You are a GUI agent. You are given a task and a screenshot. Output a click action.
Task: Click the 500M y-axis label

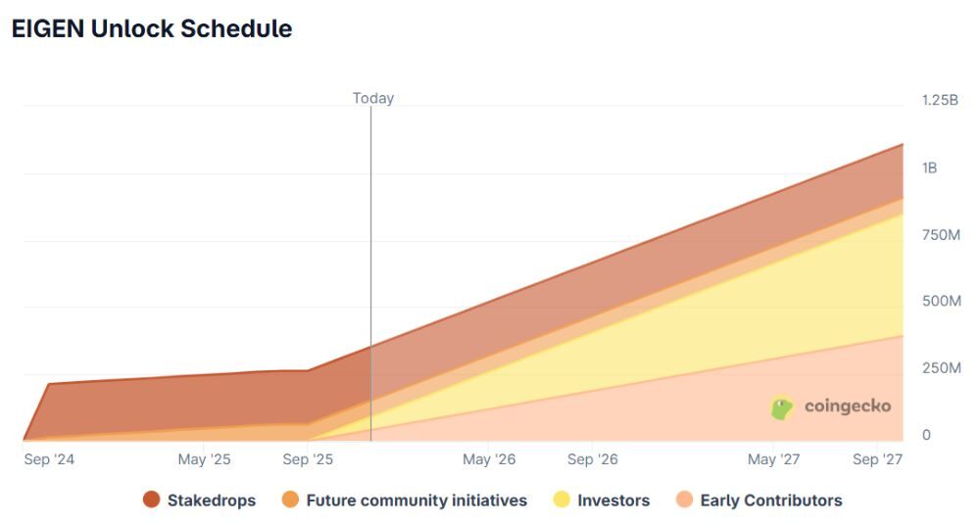point(941,301)
